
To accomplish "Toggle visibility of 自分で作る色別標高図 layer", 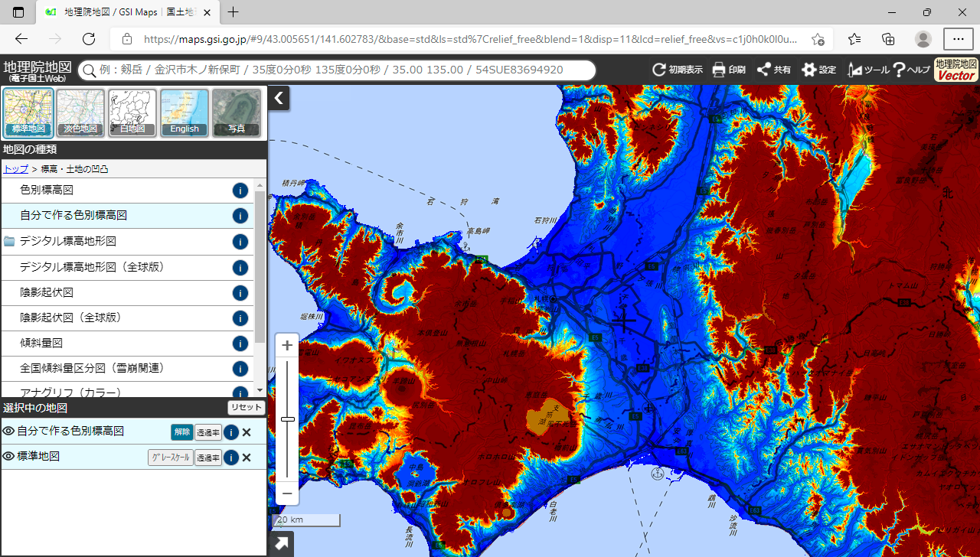I will coord(9,432).
